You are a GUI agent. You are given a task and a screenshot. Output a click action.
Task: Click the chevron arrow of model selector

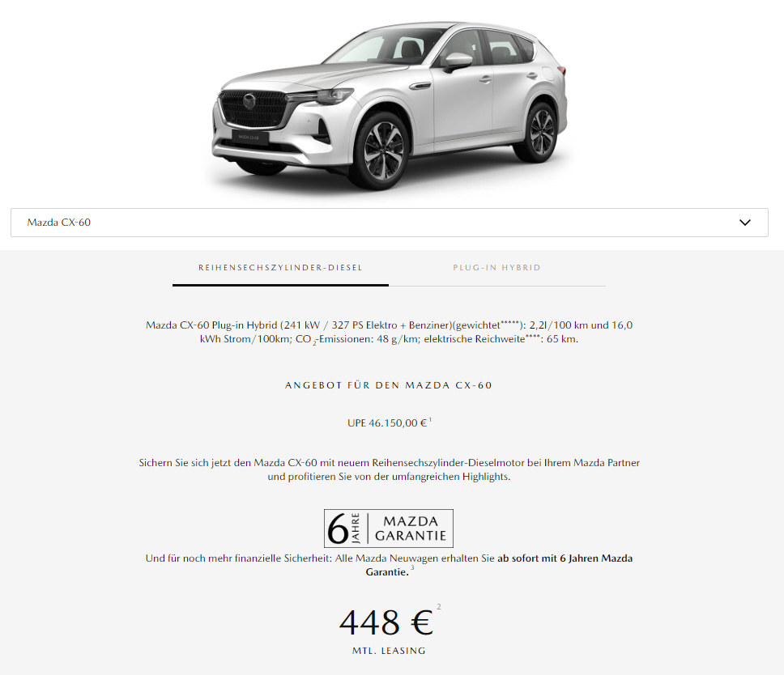(x=745, y=223)
